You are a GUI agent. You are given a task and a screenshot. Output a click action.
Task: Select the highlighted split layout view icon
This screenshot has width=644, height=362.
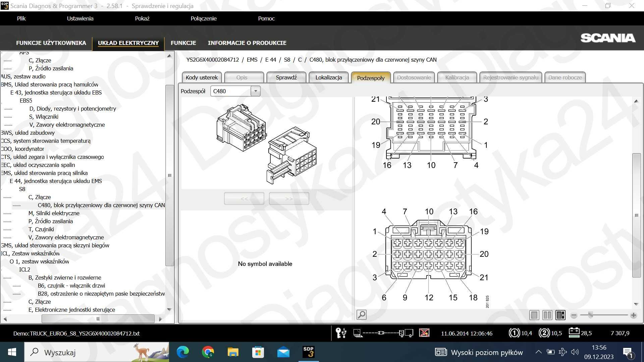coord(560,315)
